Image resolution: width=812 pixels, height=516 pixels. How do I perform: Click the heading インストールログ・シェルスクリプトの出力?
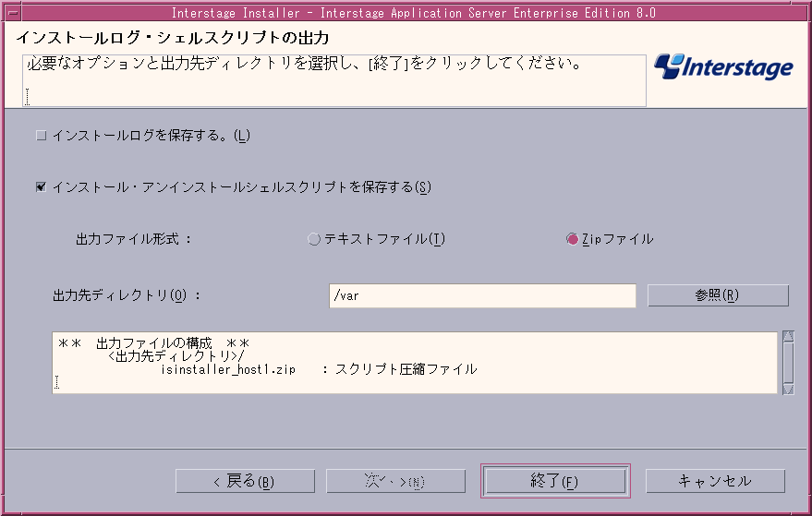(173, 38)
